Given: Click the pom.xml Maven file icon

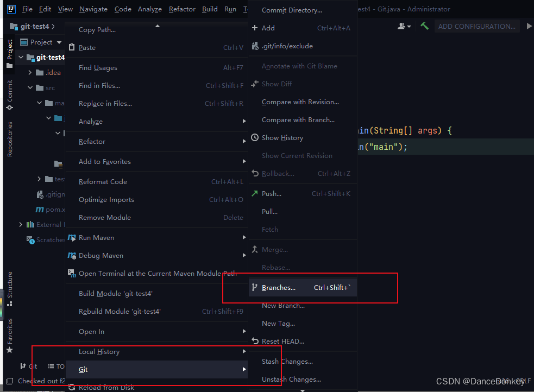Looking at the screenshot, I should [40, 210].
